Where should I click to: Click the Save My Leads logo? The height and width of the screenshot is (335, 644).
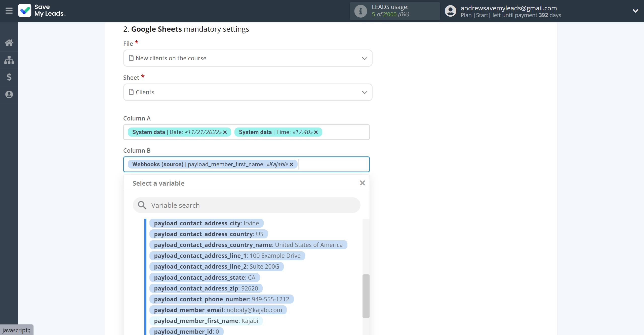[42, 11]
